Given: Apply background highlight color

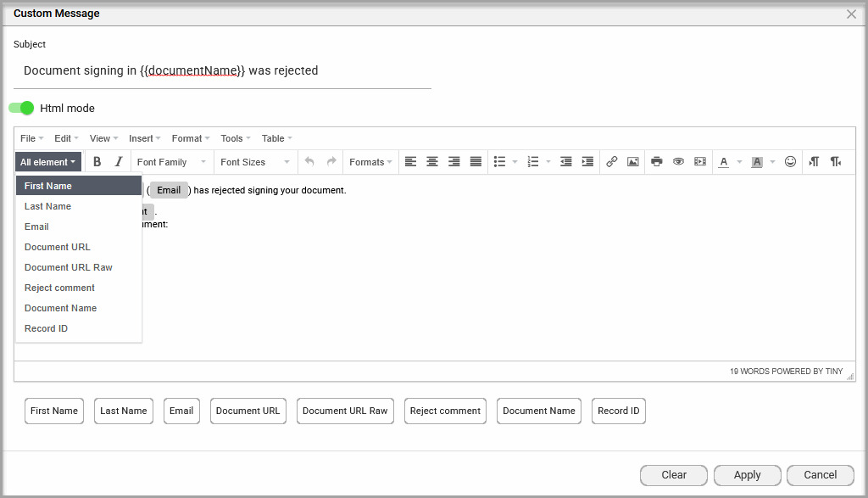Looking at the screenshot, I should click(757, 162).
